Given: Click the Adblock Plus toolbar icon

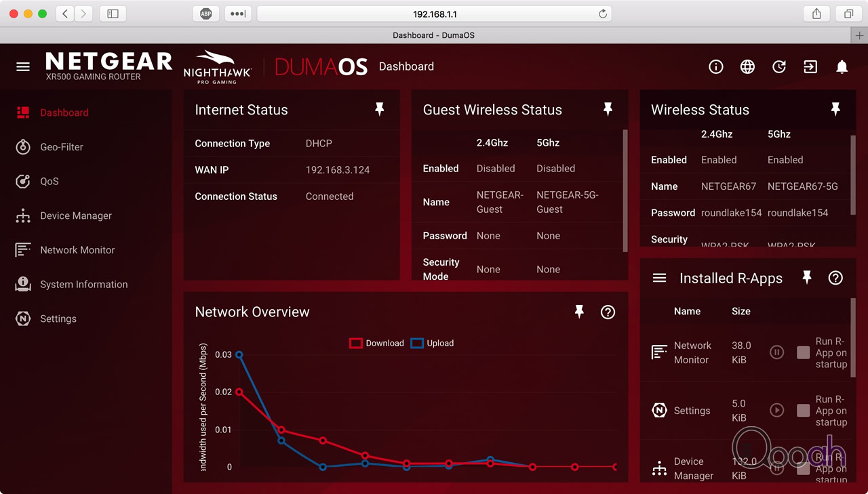Looking at the screenshot, I should (x=205, y=14).
